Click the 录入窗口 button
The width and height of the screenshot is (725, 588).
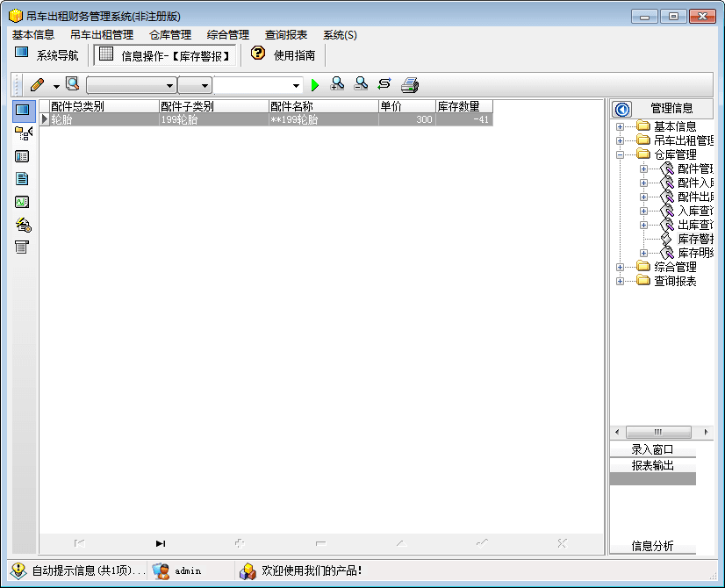click(x=652, y=449)
